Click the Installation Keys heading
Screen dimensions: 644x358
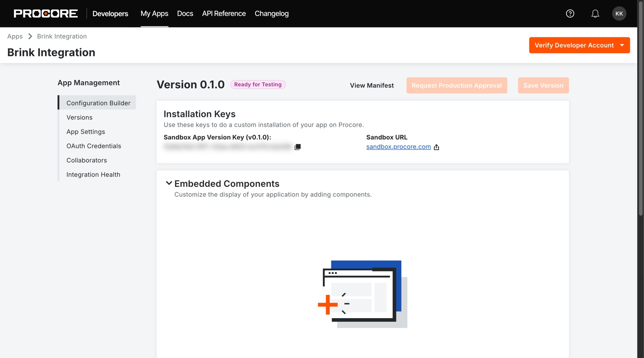point(199,114)
